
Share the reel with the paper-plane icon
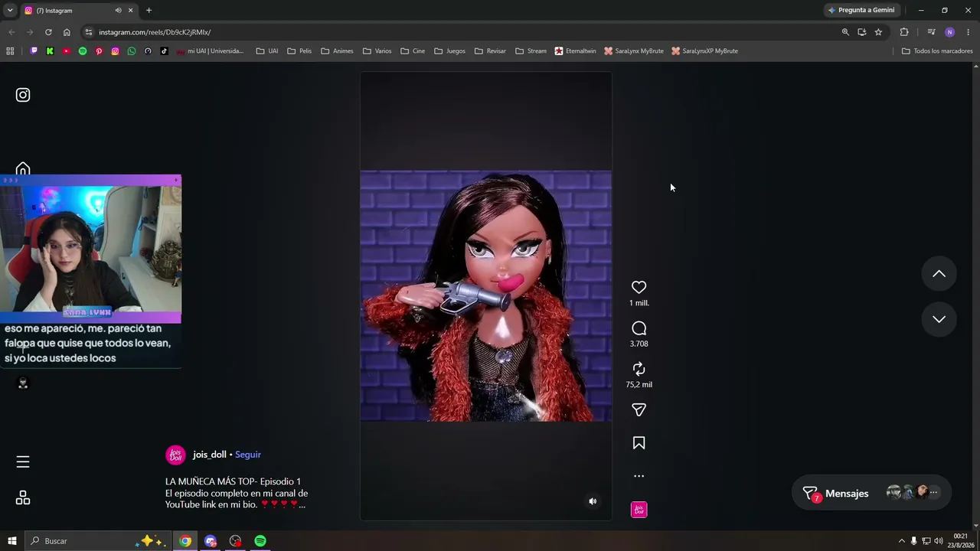pyautogui.click(x=639, y=410)
